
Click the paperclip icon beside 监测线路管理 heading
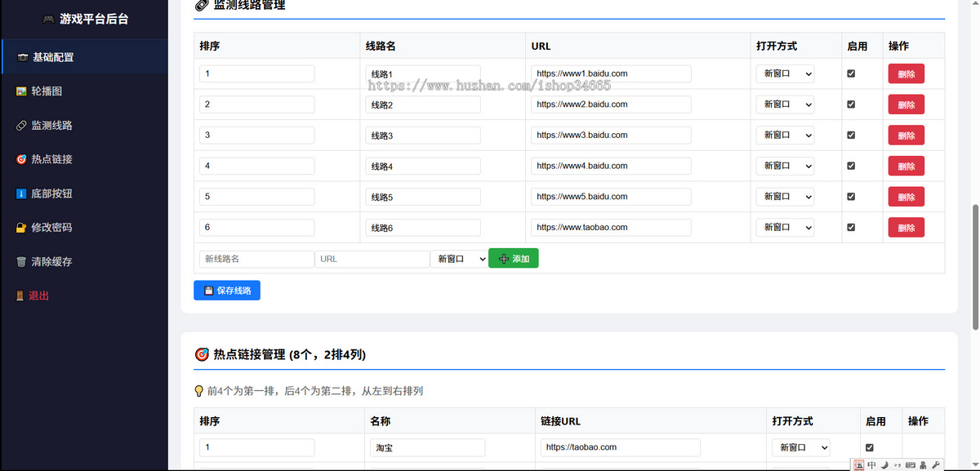(201, 5)
